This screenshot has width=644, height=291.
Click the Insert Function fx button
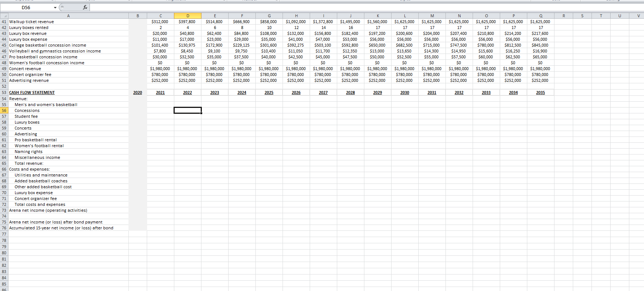85,7
